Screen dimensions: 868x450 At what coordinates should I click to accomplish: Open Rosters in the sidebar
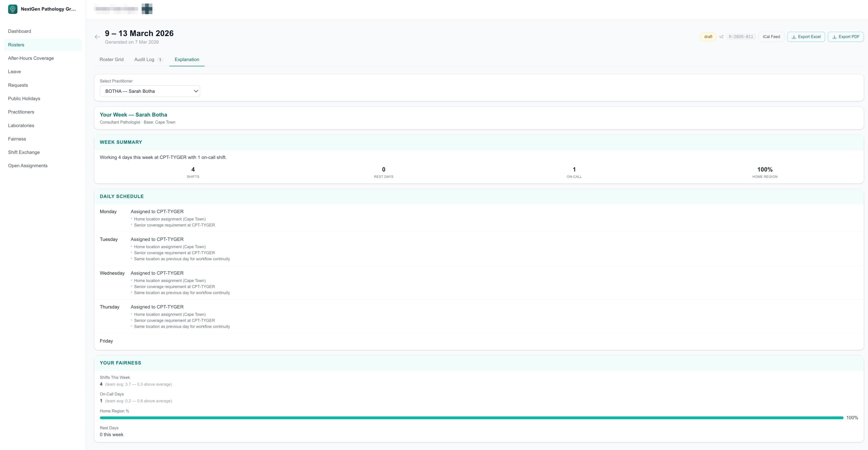[16, 44]
